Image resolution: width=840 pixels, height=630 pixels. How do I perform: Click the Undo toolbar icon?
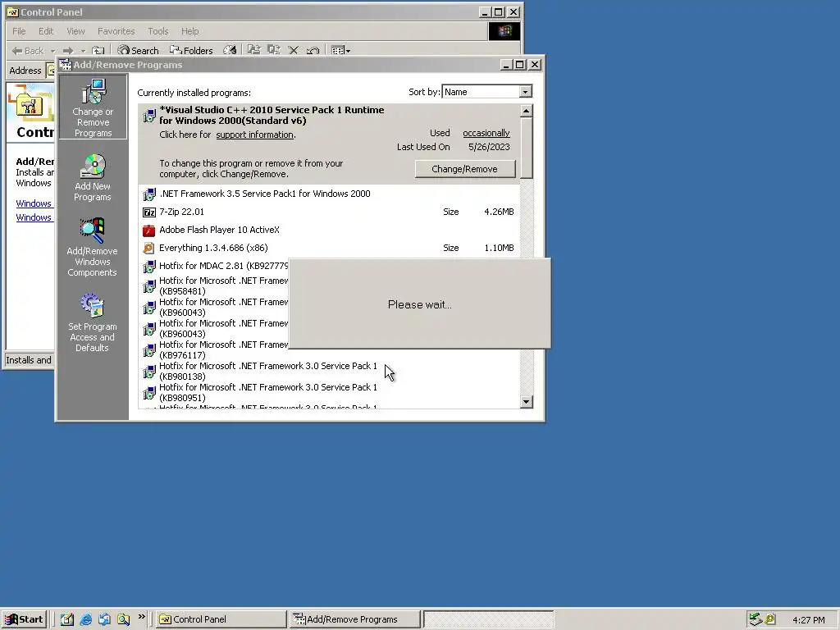tap(313, 50)
